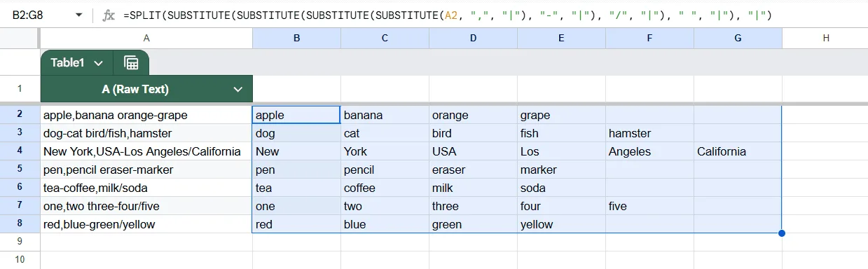This screenshot has height=269, width=868.
Task: Click the 'Angeles' cell
Action: coord(649,151)
